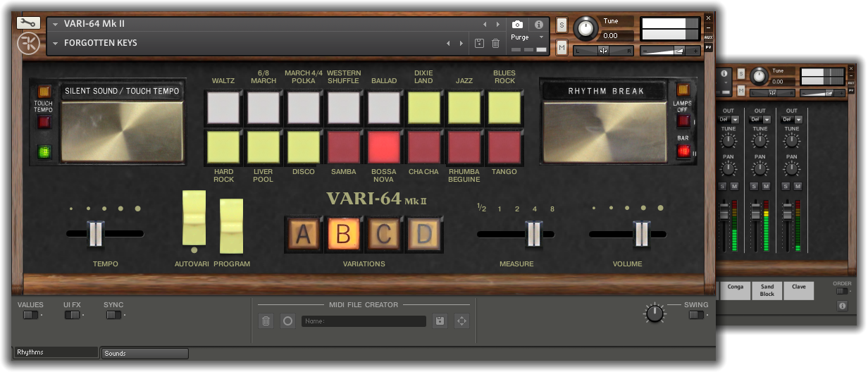Select the Jazz rhythm pad
The height and width of the screenshot is (372, 868).
click(x=464, y=107)
